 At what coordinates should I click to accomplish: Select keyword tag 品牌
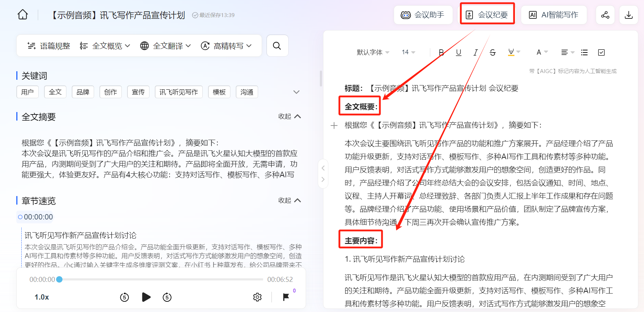83,92
